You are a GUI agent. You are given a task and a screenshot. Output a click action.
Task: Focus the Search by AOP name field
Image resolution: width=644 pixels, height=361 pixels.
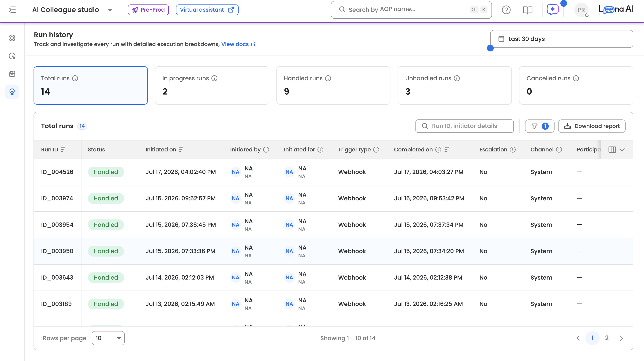point(411,10)
